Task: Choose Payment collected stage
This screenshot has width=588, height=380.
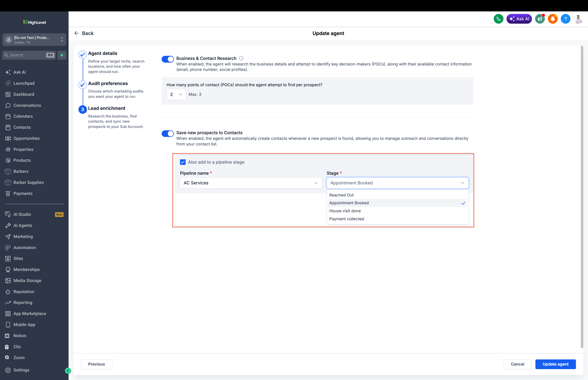Action: coord(397,219)
